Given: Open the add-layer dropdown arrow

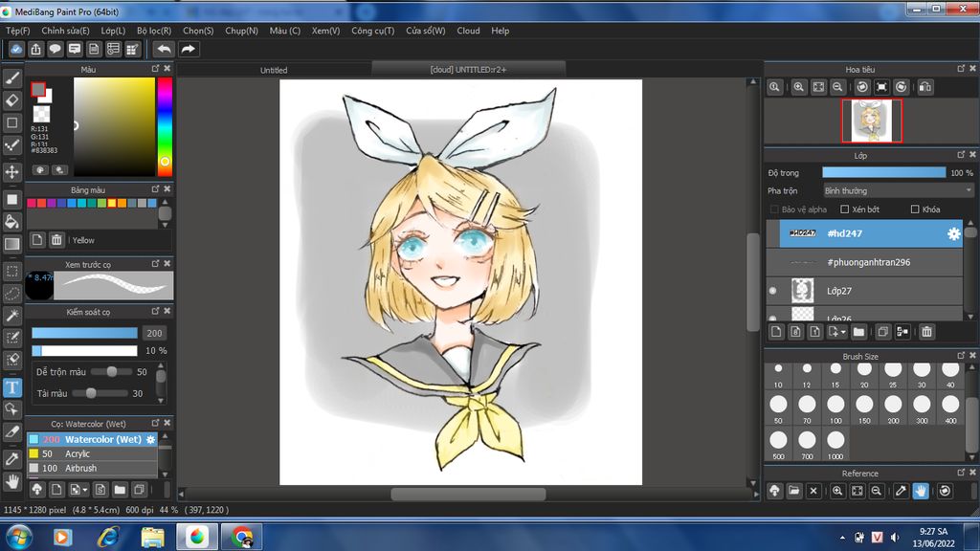Looking at the screenshot, I should click(843, 332).
